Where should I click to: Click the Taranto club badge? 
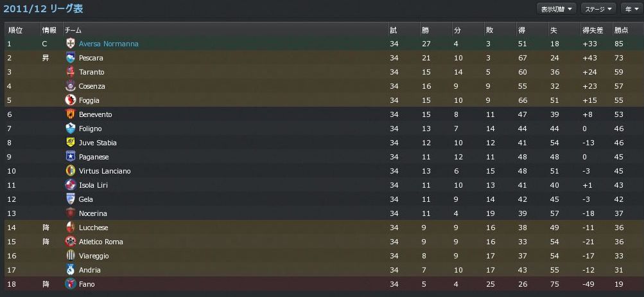(71, 72)
